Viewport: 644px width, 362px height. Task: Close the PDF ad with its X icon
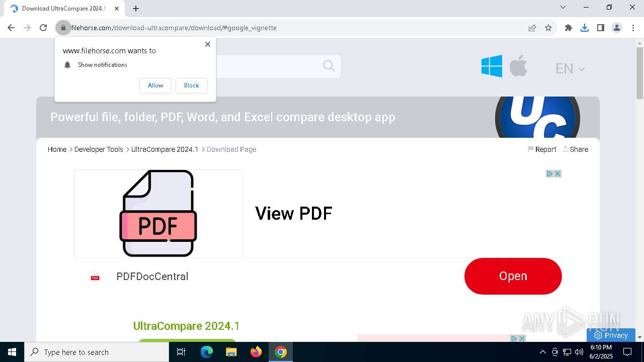coord(557,173)
